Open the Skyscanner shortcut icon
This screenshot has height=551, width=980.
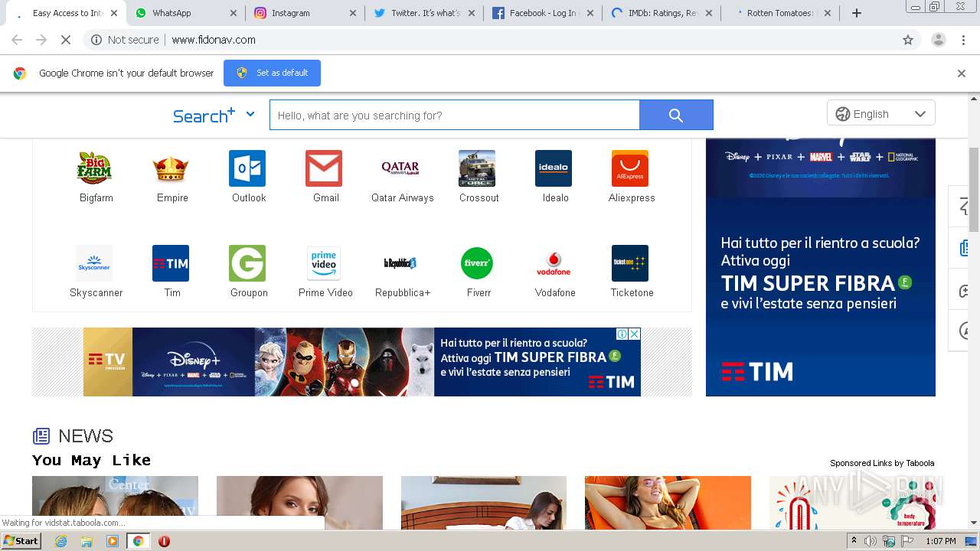[x=94, y=263]
